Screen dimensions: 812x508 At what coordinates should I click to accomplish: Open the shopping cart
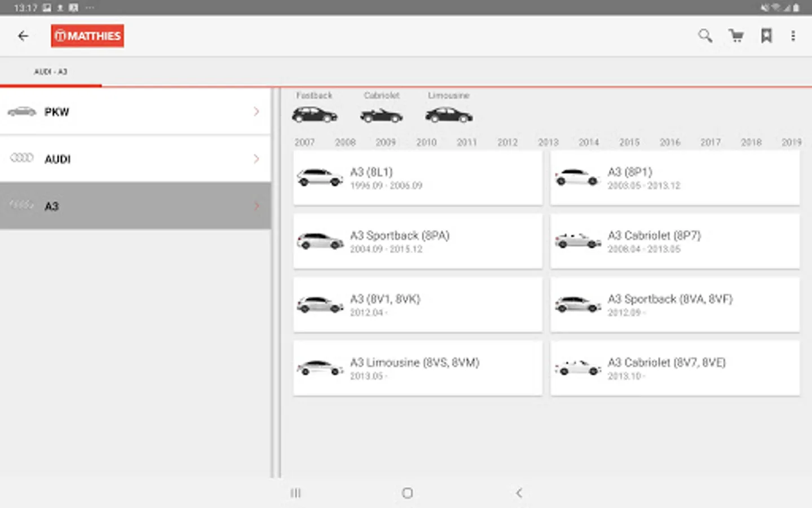pyautogui.click(x=736, y=36)
